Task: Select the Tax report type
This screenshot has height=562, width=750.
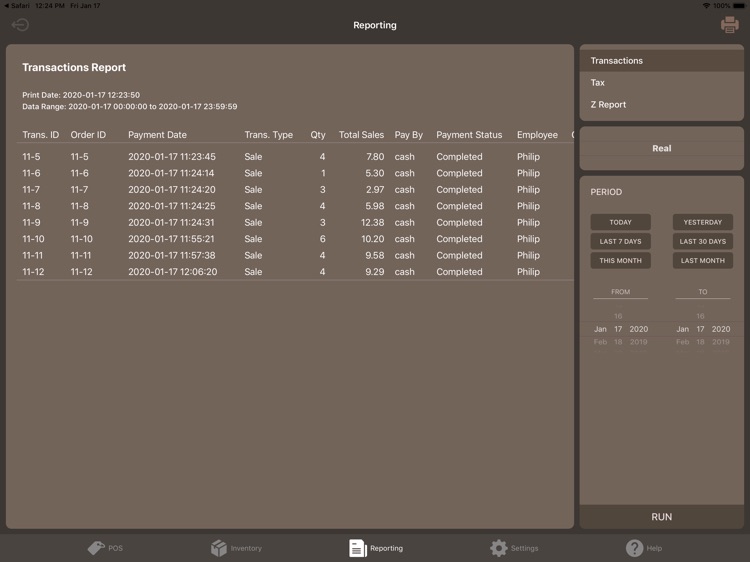Action: tap(662, 83)
